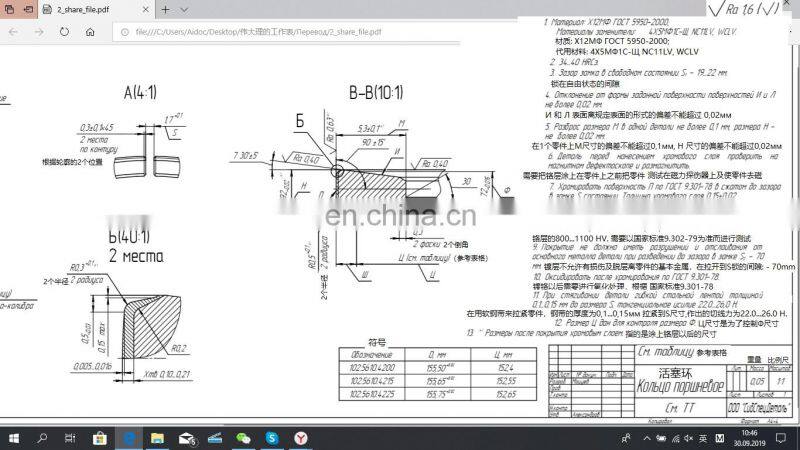Open the Windows Start menu
The height and width of the screenshot is (450, 800).
tap(14, 437)
